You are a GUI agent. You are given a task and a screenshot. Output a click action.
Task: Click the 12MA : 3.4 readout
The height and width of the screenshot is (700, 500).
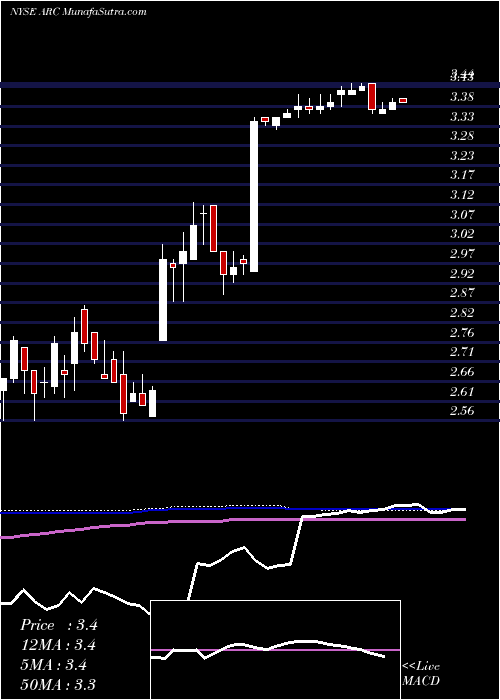(x=59, y=645)
